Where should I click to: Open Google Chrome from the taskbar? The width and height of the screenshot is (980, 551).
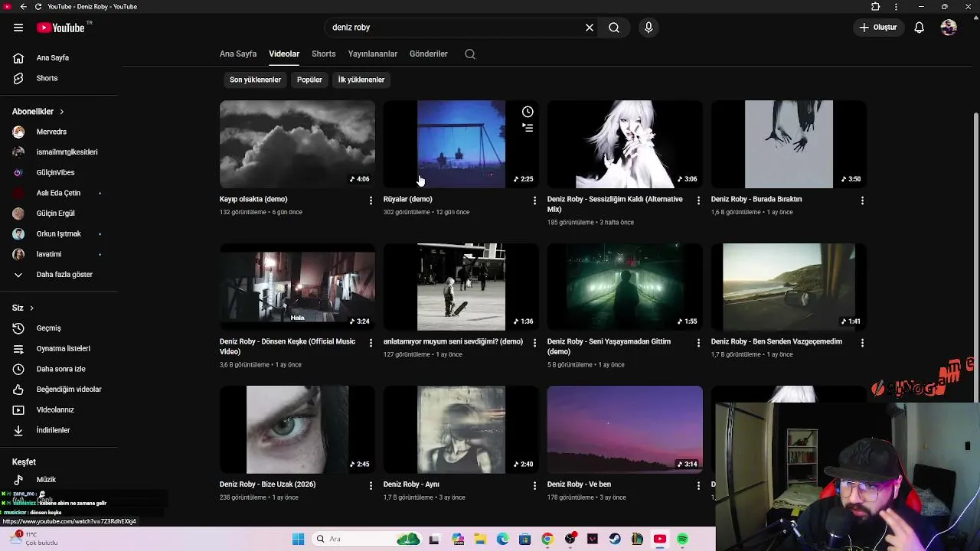click(x=547, y=539)
